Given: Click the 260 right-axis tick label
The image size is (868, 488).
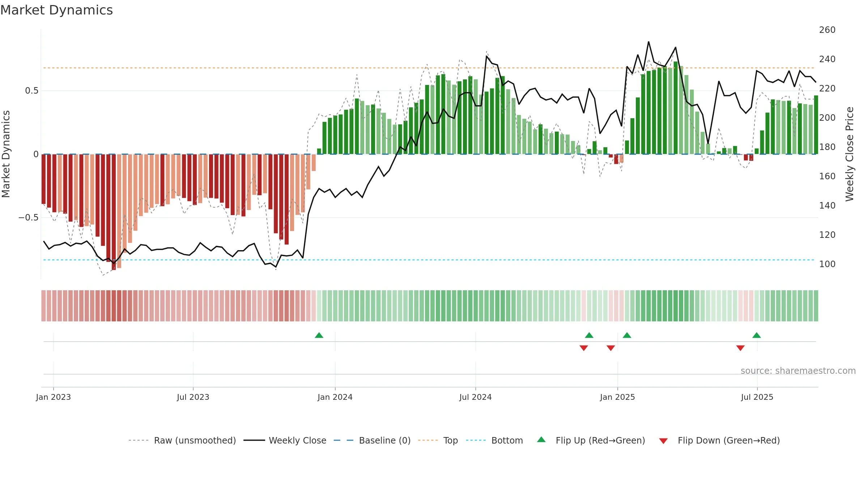Looking at the screenshot, I should (x=827, y=30).
